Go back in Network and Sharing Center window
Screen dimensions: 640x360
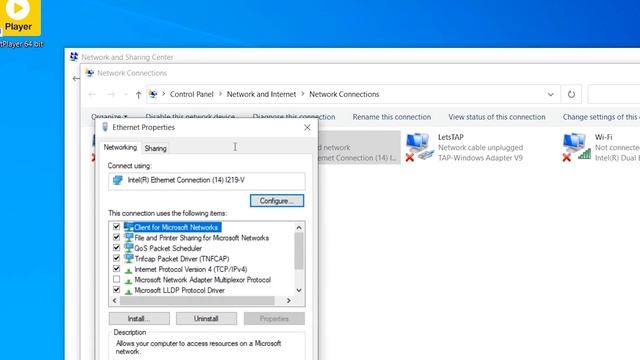click(x=76, y=78)
